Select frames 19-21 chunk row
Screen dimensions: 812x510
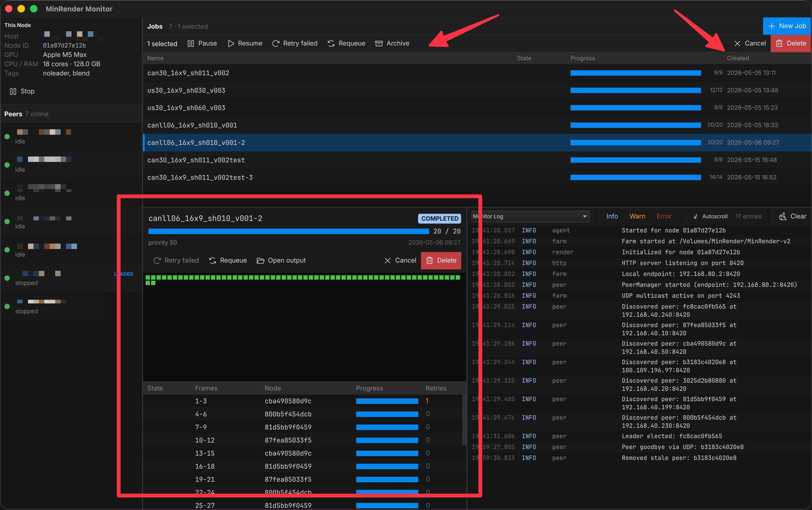[302, 480]
